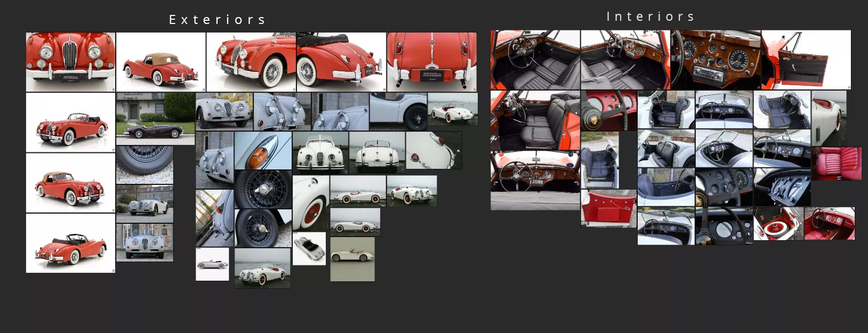Click the wide wood dashboard with steering wheel
The height and width of the screenshot is (333, 868).
[x=535, y=180]
